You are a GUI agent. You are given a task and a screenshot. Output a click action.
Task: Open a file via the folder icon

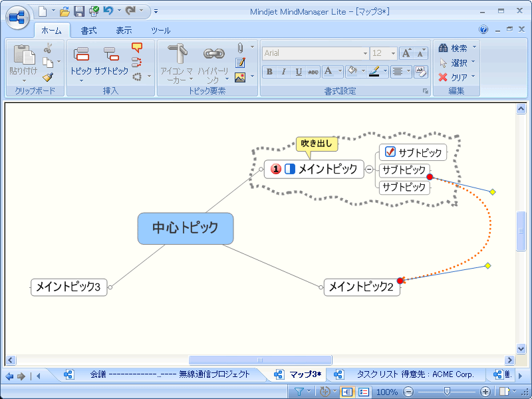tap(65, 11)
